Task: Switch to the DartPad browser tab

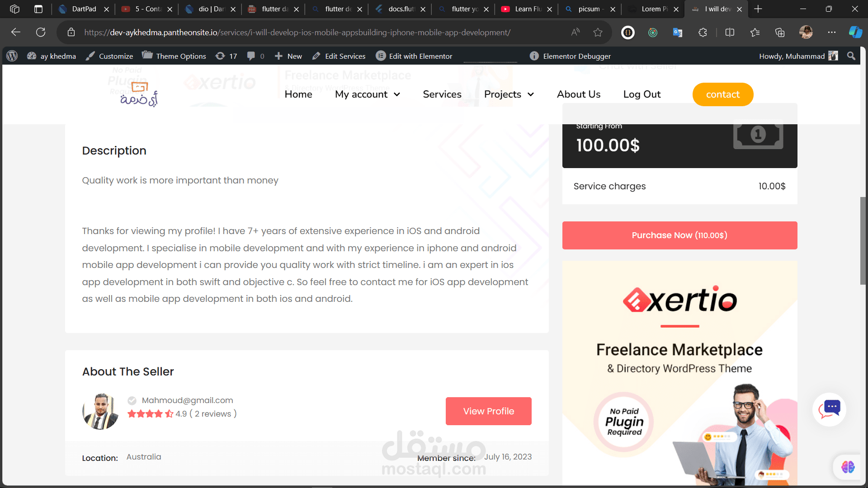Action: click(84, 9)
